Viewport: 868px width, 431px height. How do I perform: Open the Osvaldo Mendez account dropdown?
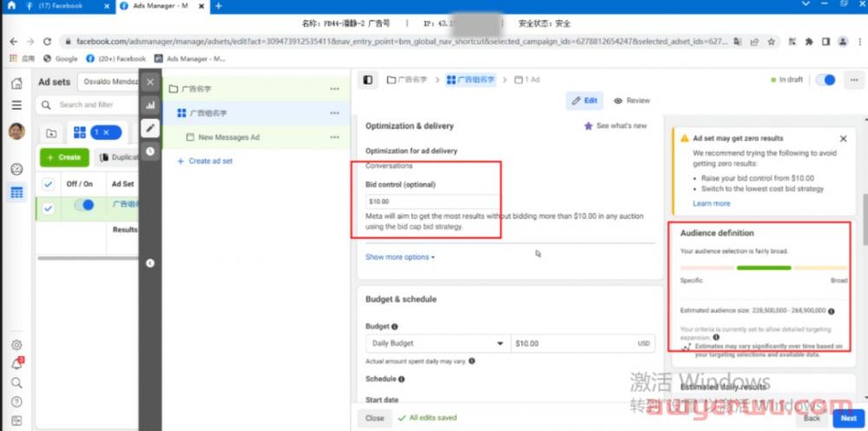tap(108, 82)
